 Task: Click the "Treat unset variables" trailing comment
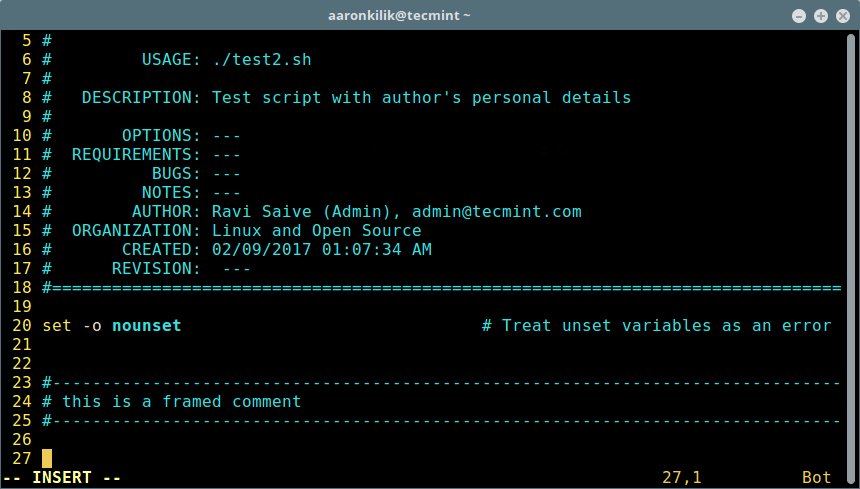(x=656, y=326)
